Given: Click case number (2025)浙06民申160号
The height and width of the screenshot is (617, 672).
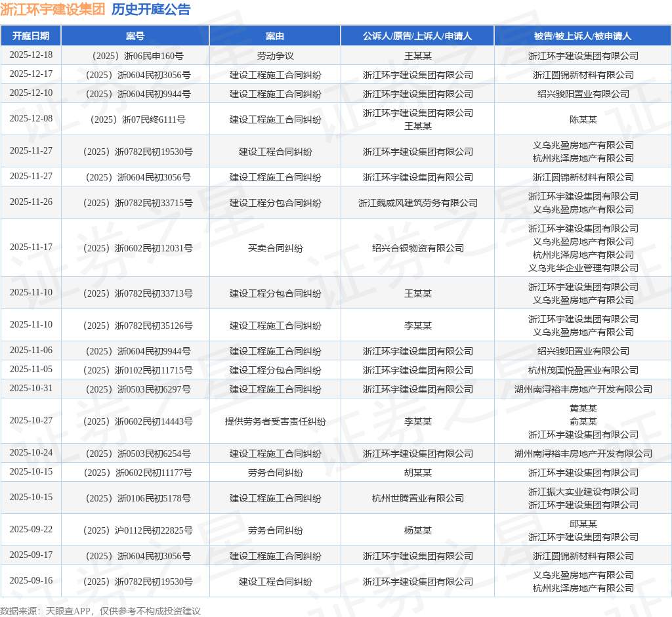Looking at the screenshot, I should coord(135,56).
